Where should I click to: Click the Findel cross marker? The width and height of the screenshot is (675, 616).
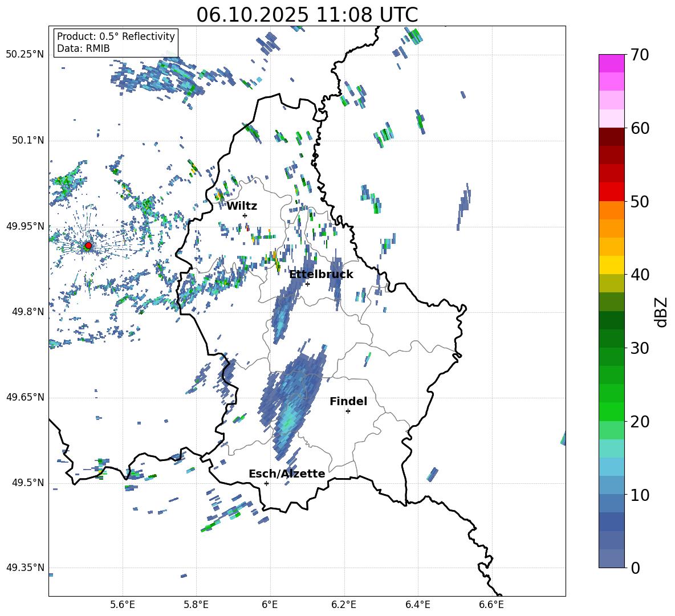348,411
